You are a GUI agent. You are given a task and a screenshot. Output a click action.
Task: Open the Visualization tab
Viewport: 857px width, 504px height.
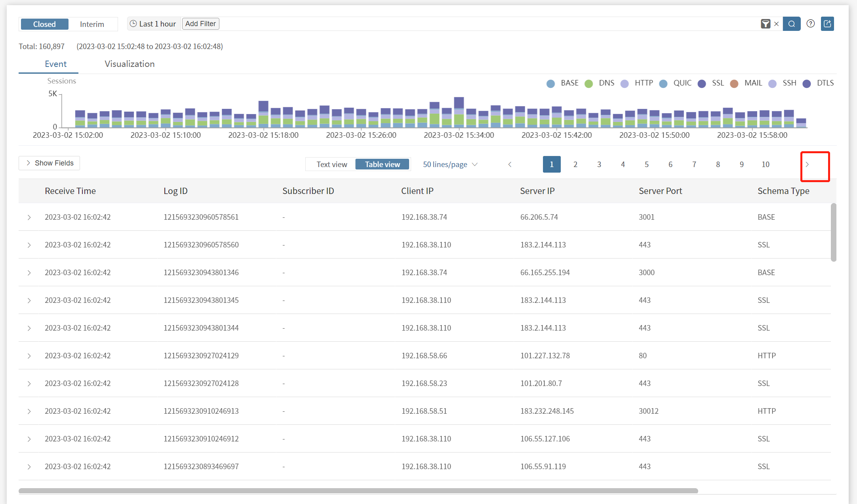pyautogui.click(x=130, y=64)
